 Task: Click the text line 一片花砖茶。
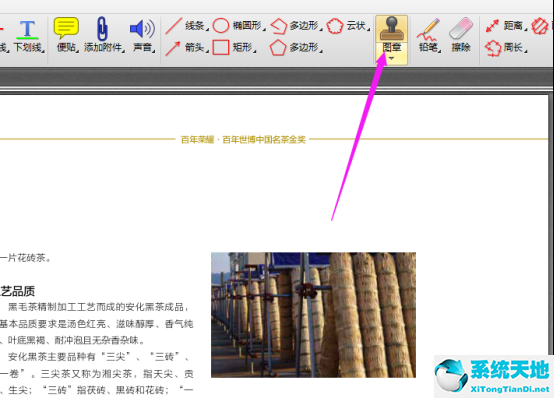coord(25,258)
